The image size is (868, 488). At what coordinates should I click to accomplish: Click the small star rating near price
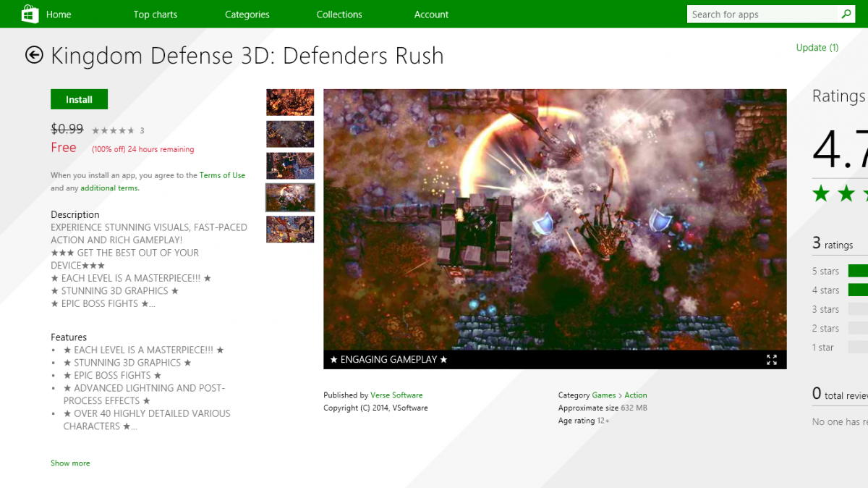coord(113,130)
